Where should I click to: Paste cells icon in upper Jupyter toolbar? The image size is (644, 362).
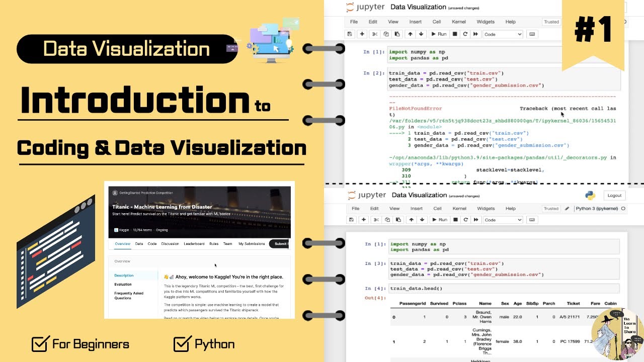(x=397, y=34)
